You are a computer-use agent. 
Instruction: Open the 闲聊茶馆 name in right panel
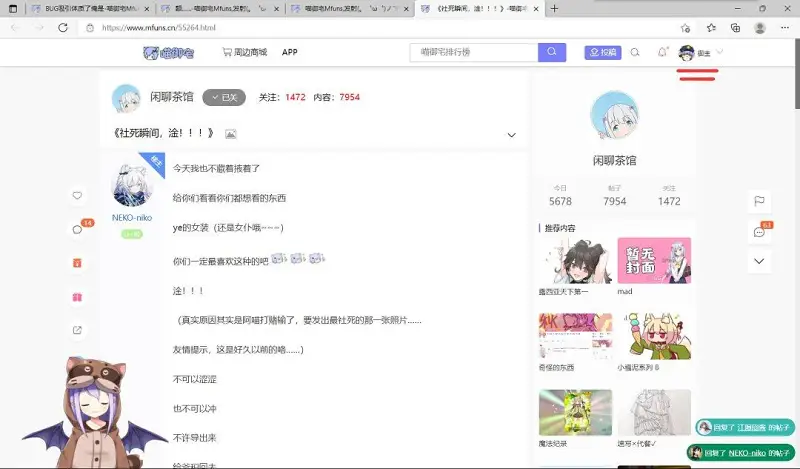tap(614, 161)
